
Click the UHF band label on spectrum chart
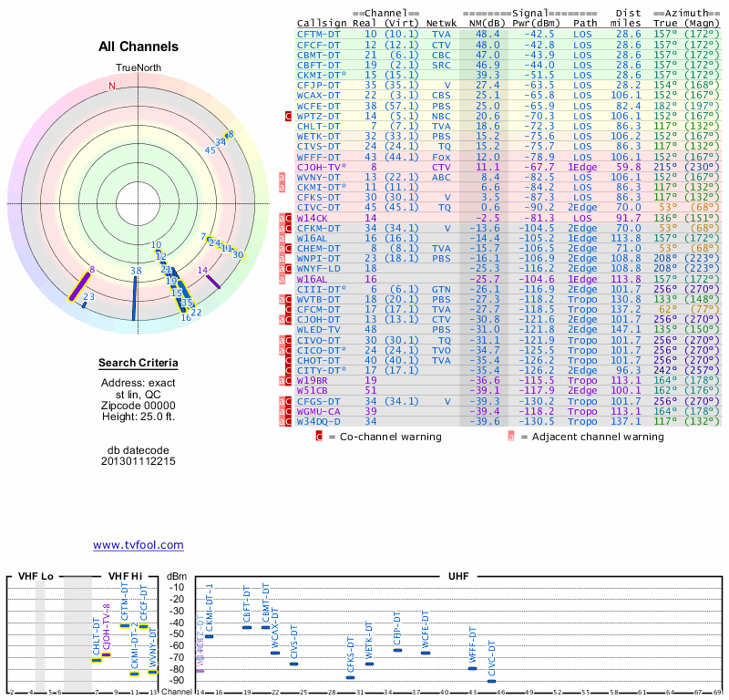click(x=457, y=577)
